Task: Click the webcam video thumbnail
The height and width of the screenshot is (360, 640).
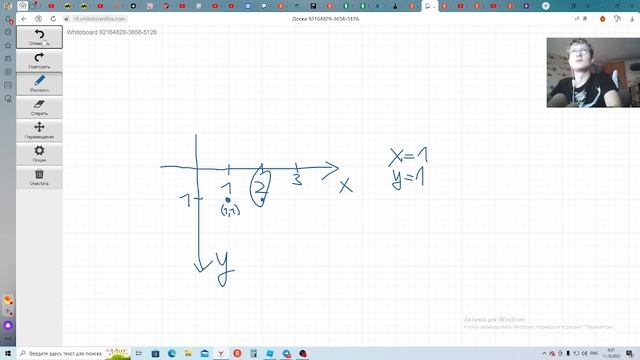Action: pos(593,73)
